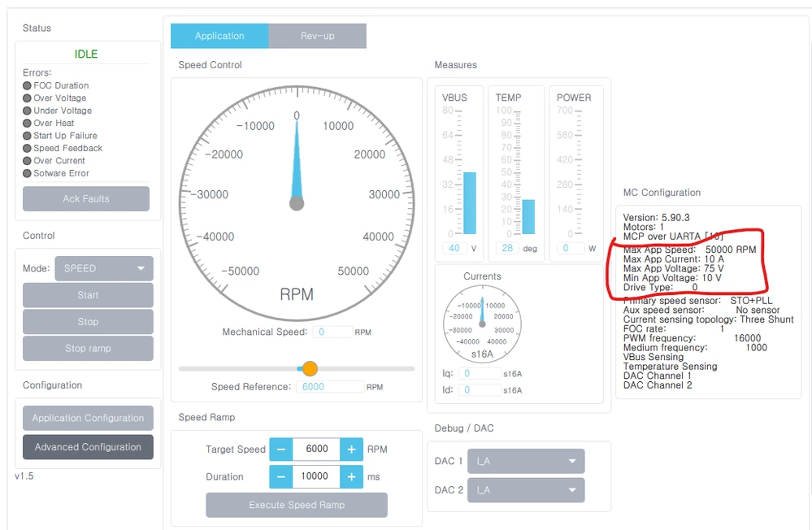Click the Speed Reference input field
Screen dimensions: 812x530
(330, 386)
